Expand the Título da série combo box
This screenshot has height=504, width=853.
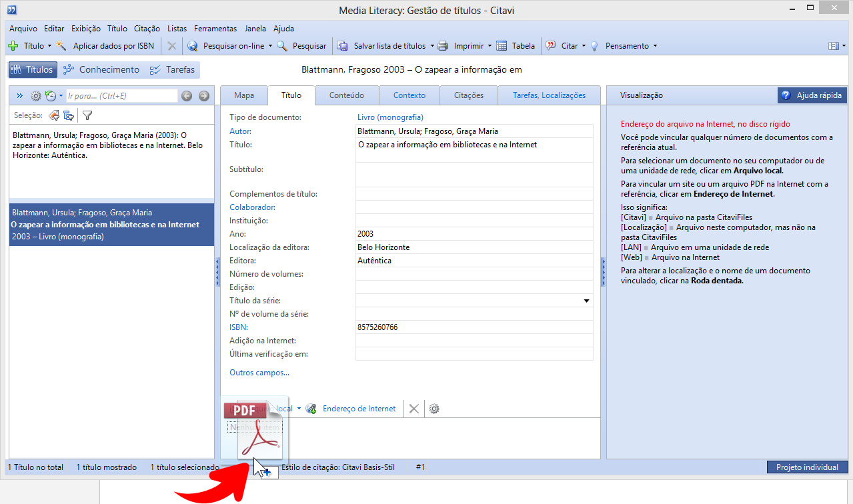[587, 301]
